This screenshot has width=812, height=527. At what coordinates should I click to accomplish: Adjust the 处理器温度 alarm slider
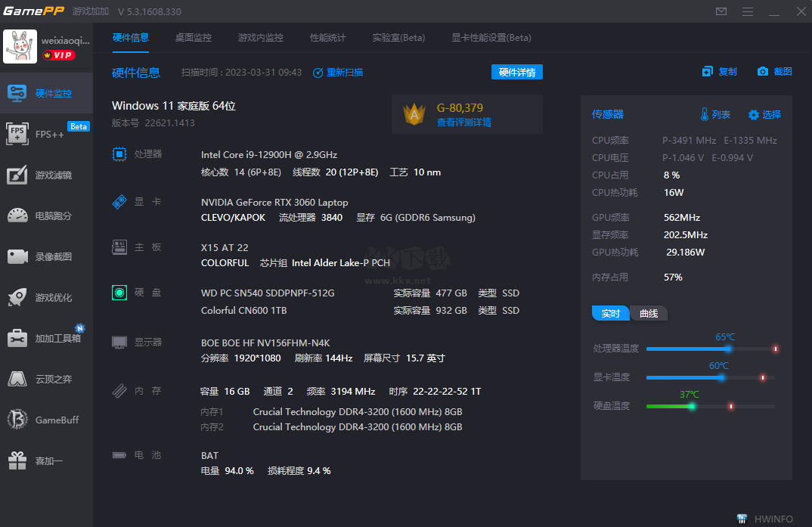pos(728,349)
